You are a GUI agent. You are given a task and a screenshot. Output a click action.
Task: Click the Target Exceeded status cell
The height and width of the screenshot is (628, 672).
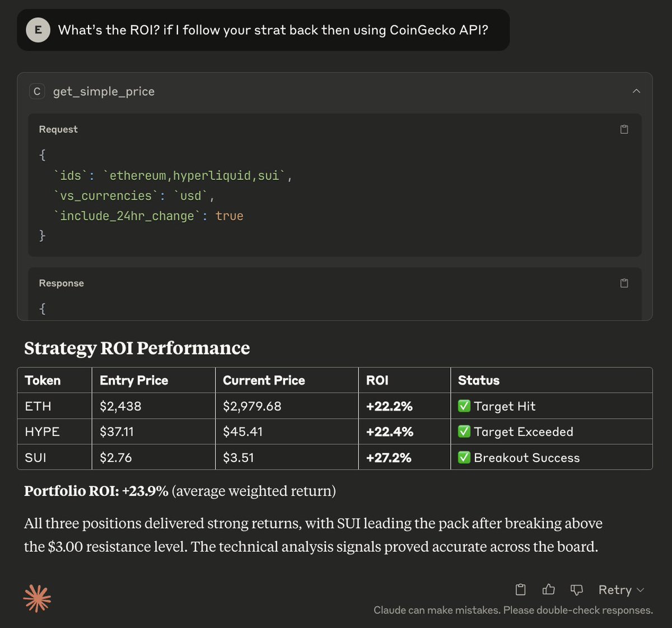click(x=552, y=432)
